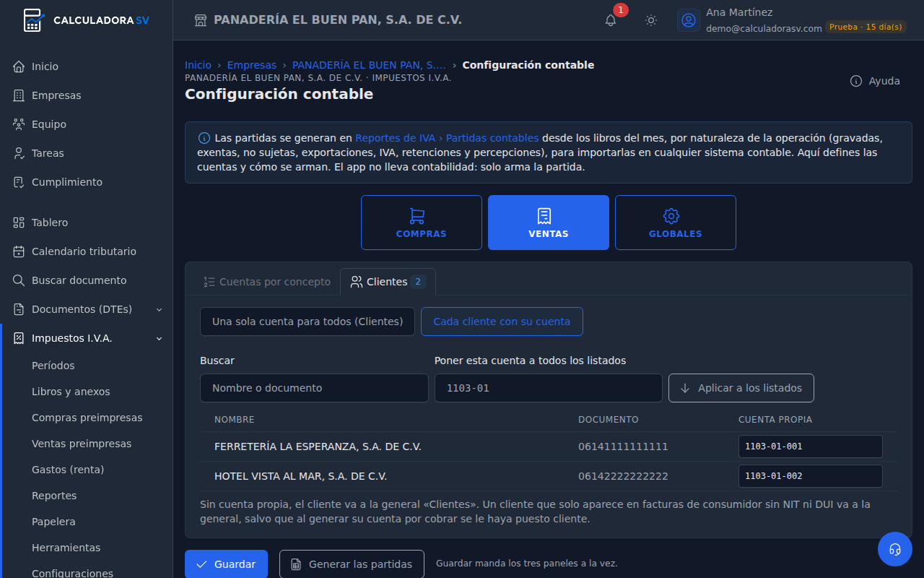Click 'Aplicar a los listados' button
This screenshot has width=924, height=578.
741,388
